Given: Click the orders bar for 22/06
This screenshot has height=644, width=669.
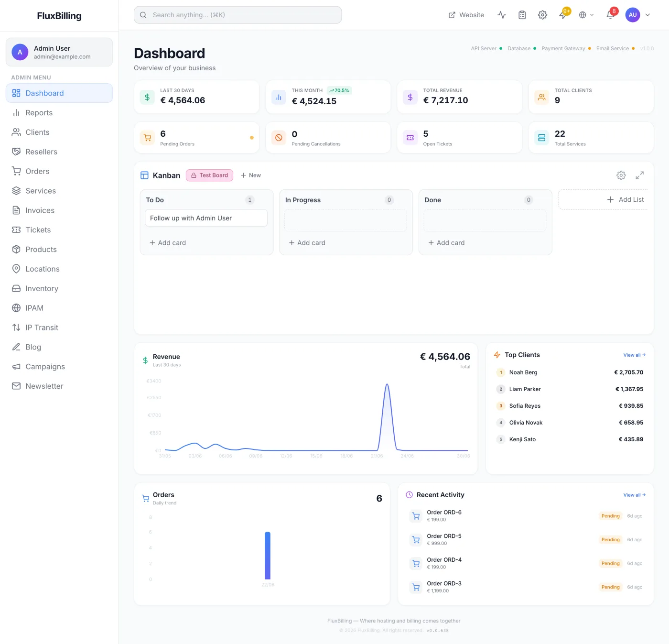Looking at the screenshot, I should tap(268, 556).
